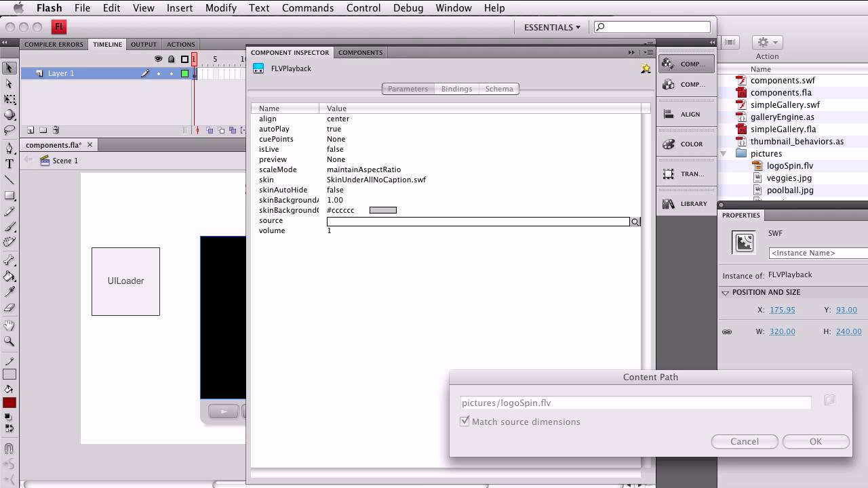
Task: Click Cancel in Content Path dialog
Action: (x=745, y=441)
